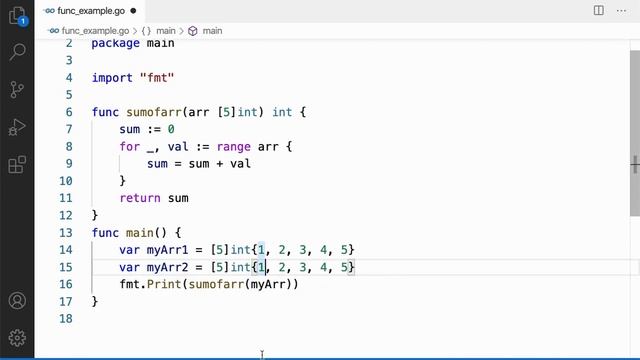Click the myArr2 variable name
The image size is (640, 360).
[x=167, y=267]
